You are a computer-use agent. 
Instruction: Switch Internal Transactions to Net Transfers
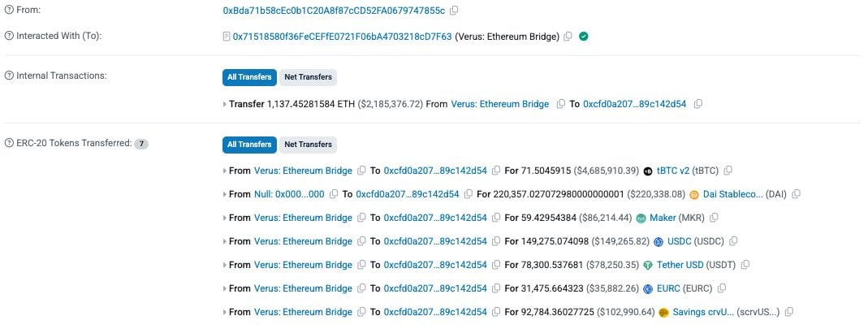(x=308, y=77)
